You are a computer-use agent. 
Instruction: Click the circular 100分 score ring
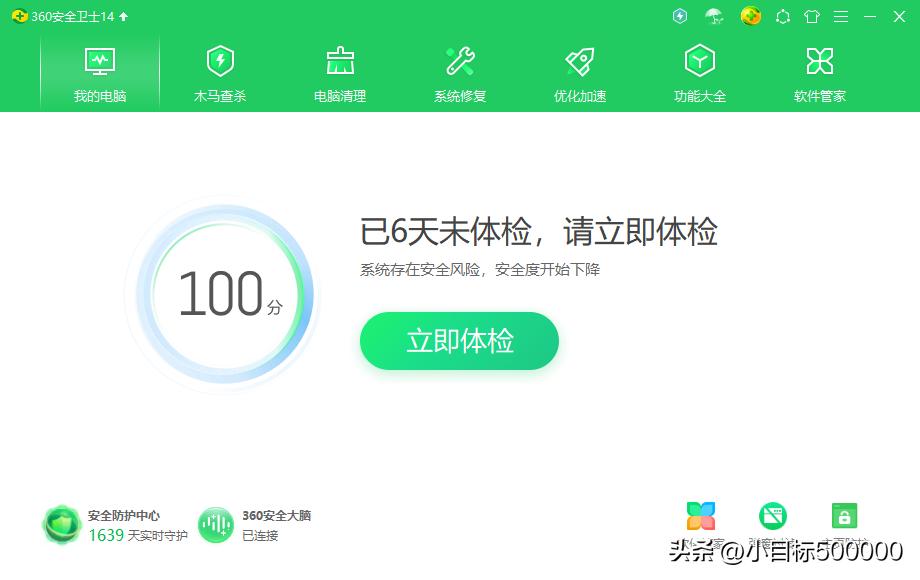pos(222,293)
